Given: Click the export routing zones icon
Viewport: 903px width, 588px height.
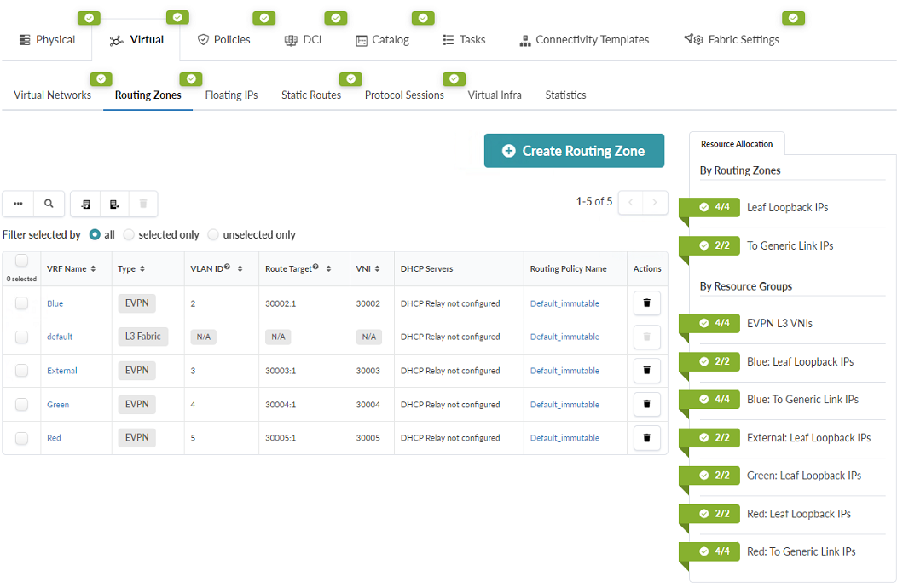Looking at the screenshot, I should [113, 204].
